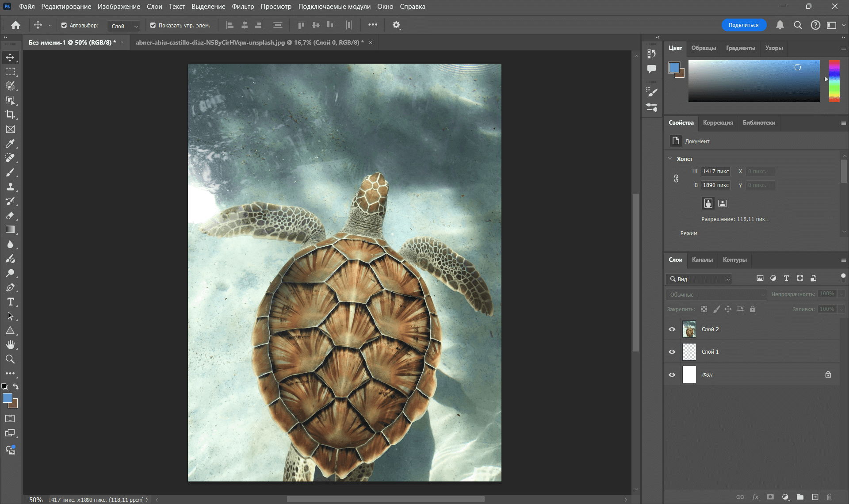Create a new group folder icon
849x504 pixels.
(x=800, y=497)
